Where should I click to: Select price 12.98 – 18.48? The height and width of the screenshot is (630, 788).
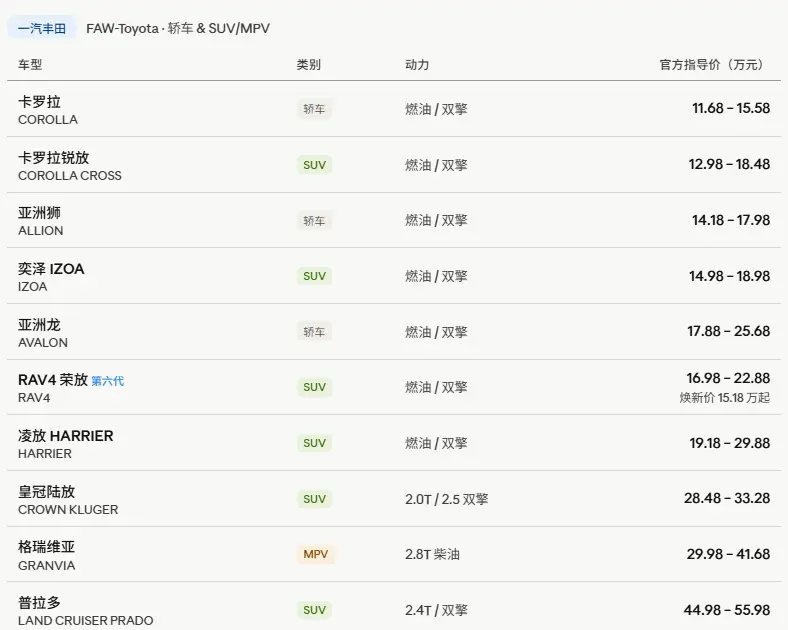click(x=729, y=164)
